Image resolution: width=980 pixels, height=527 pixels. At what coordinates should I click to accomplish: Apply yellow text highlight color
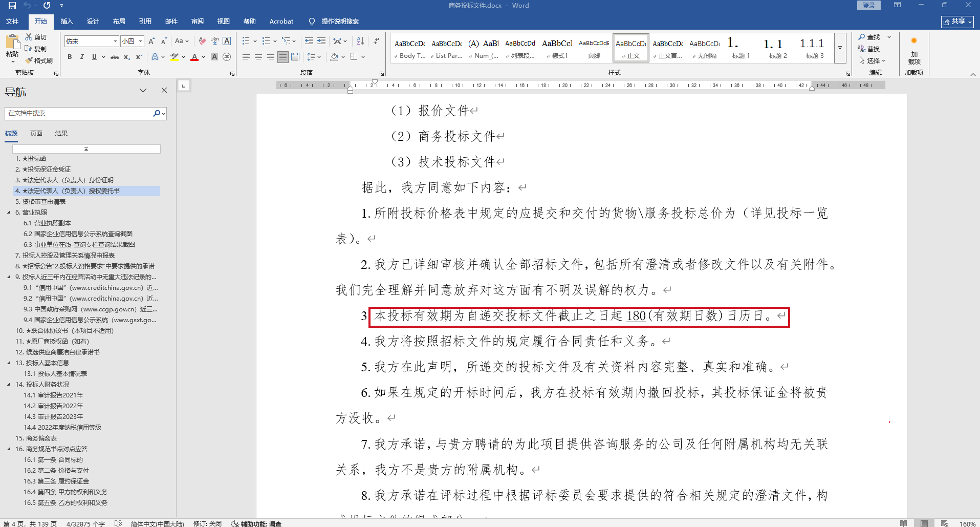tap(175, 57)
